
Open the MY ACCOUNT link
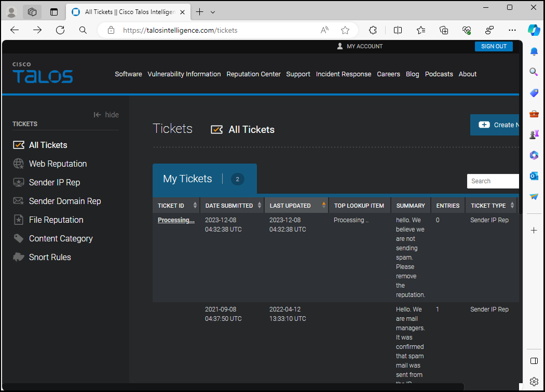click(364, 46)
